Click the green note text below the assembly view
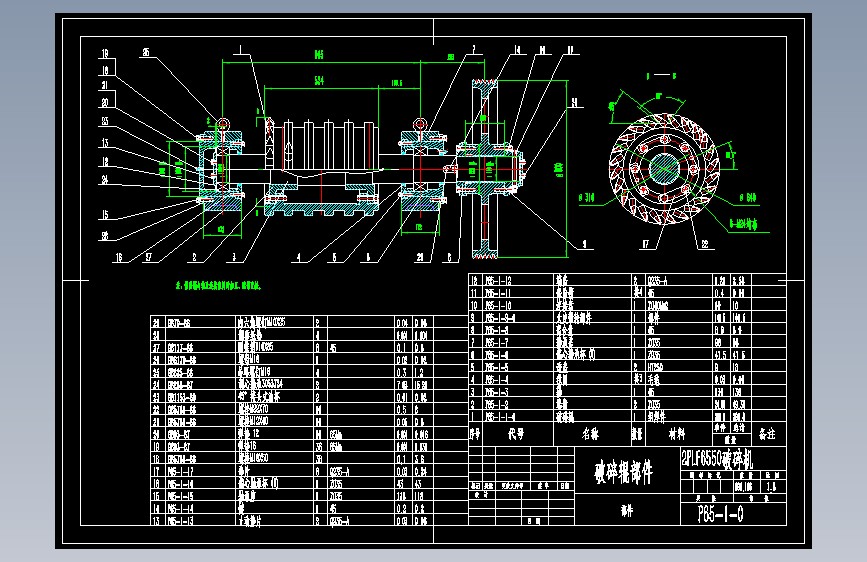The height and width of the screenshot is (562, 867). 218,286
